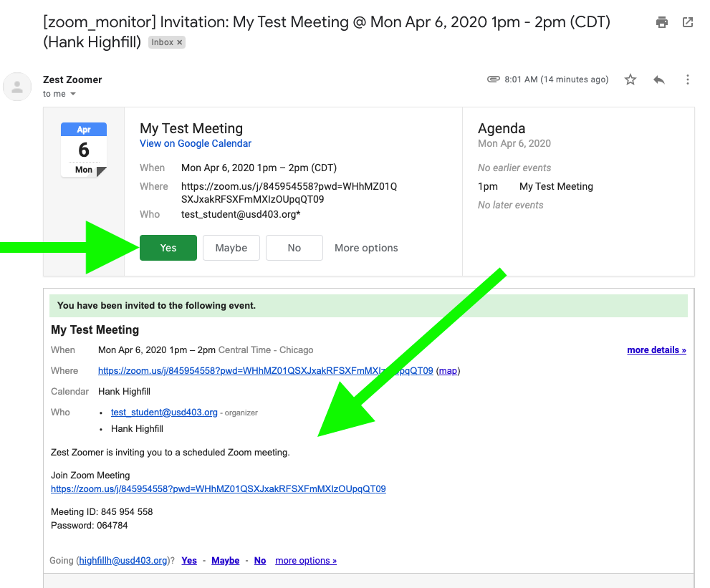Open More options for the RSVP

(366, 248)
